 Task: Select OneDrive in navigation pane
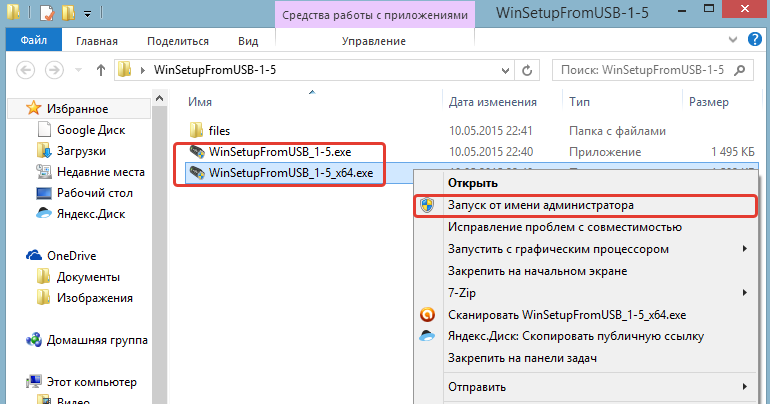tap(71, 256)
